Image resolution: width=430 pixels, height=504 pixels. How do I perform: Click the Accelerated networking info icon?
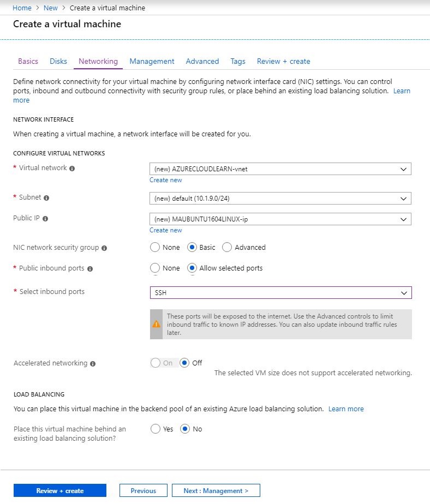coord(92,363)
